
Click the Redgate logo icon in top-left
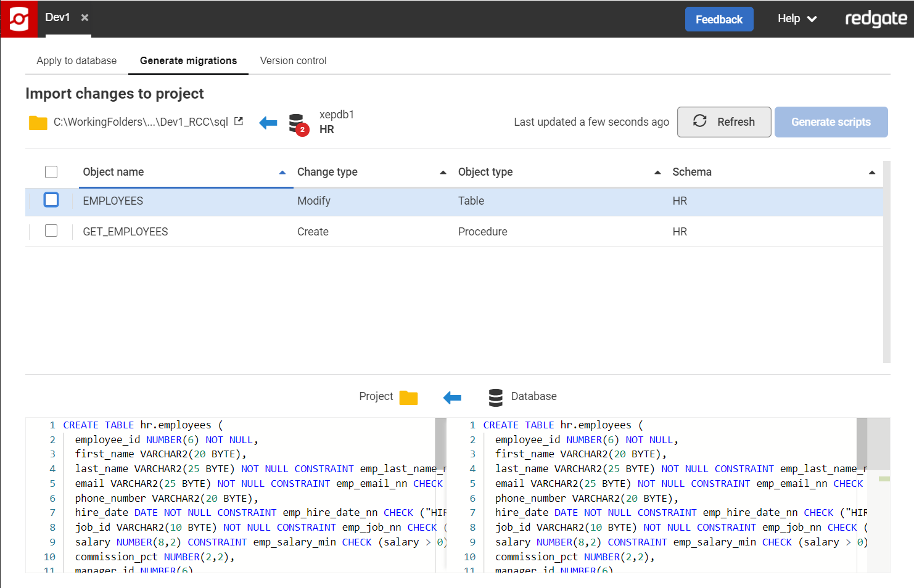[x=19, y=19]
